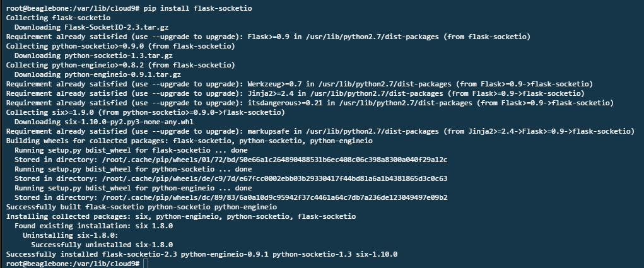Click 'Building wheels for collected packages' line
The width and height of the screenshot is (644, 268).
(x=189, y=141)
